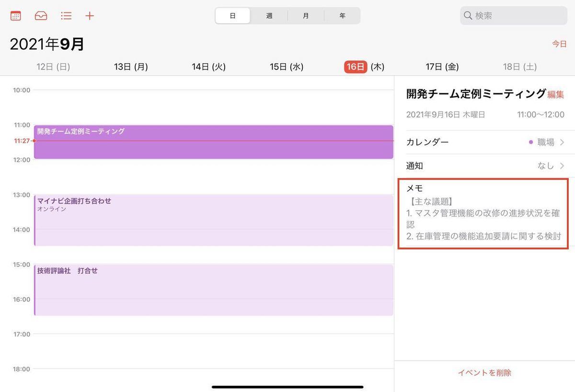Click the 通知 row label
Viewport: 575px width, 392px height.
click(x=414, y=166)
